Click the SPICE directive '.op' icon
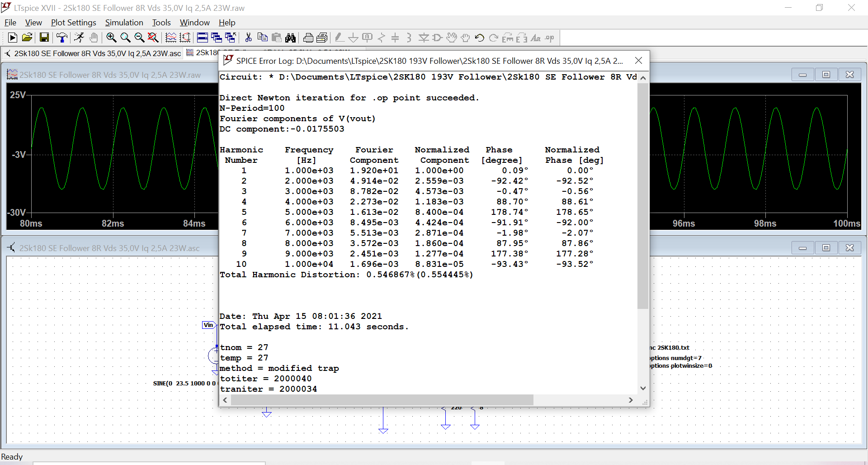The height and width of the screenshot is (465, 868). point(550,38)
